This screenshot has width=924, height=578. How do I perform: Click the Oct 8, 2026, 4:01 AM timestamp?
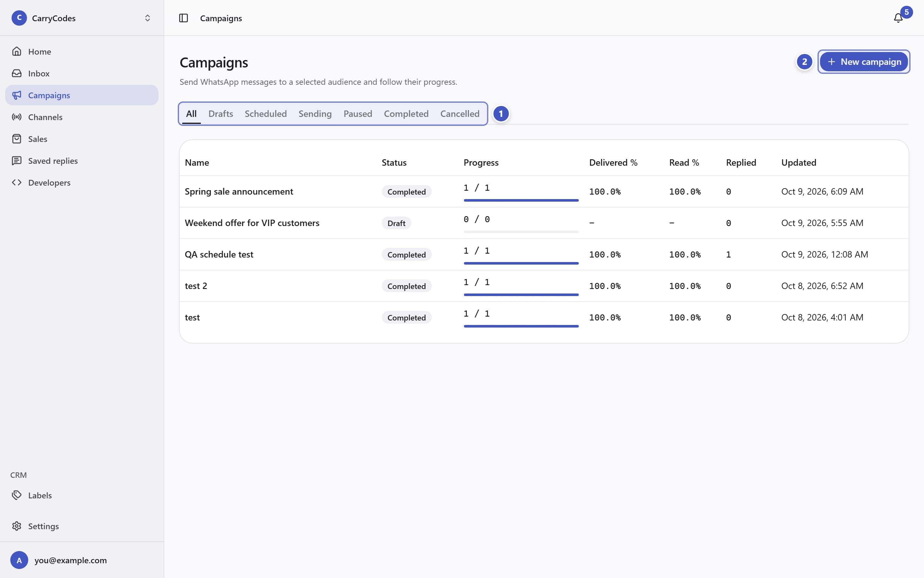pyautogui.click(x=822, y=317)
